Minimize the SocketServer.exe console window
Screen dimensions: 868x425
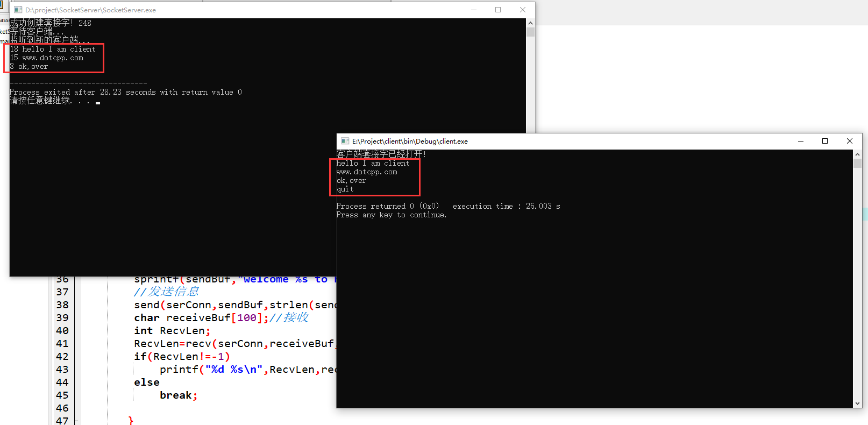click(x=474, y=10)
